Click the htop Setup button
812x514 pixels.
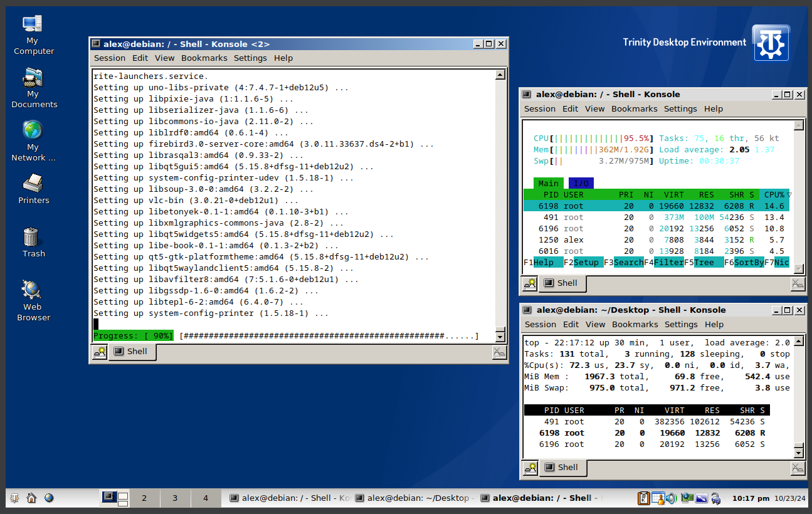[x=586, y=263]
